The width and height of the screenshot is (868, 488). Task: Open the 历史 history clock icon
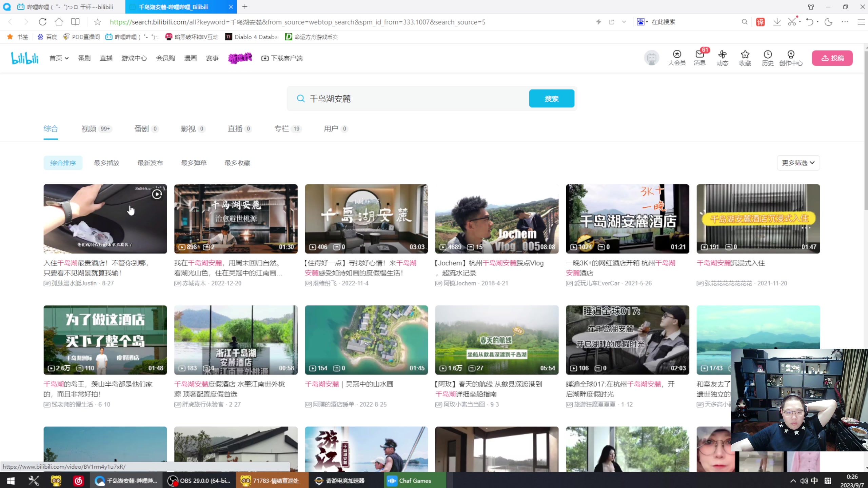tap(768, 58)
